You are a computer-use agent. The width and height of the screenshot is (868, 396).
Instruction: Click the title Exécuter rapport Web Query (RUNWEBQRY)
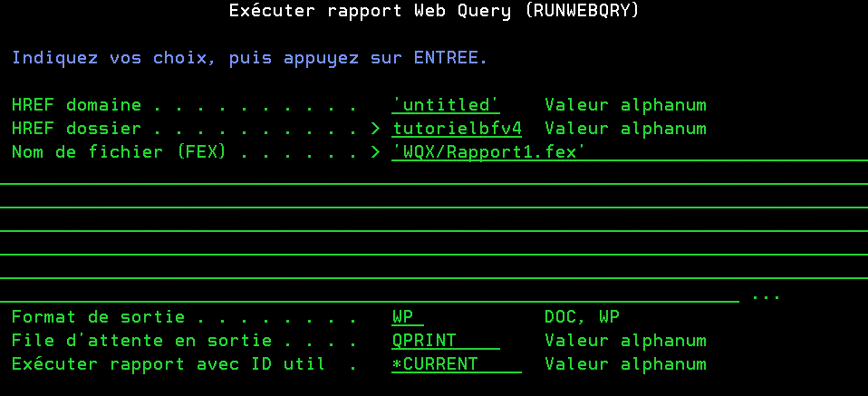(x=434, y=11)
